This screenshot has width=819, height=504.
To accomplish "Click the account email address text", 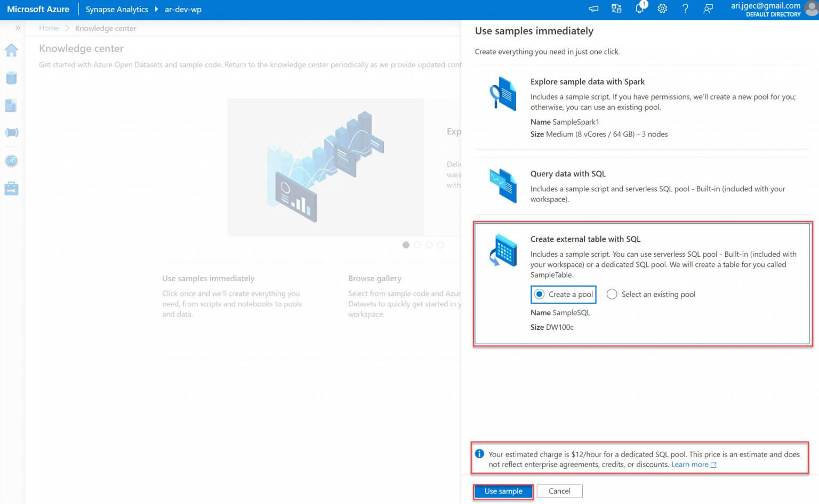I will pos(766,5).
